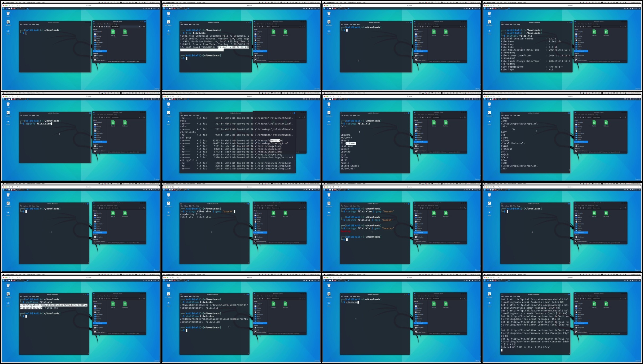This screenshot has width=643, height=364.
Task: Click Thunar edit-path pencil icon in 'file file1.xls' frame
Action: (300, 27)
